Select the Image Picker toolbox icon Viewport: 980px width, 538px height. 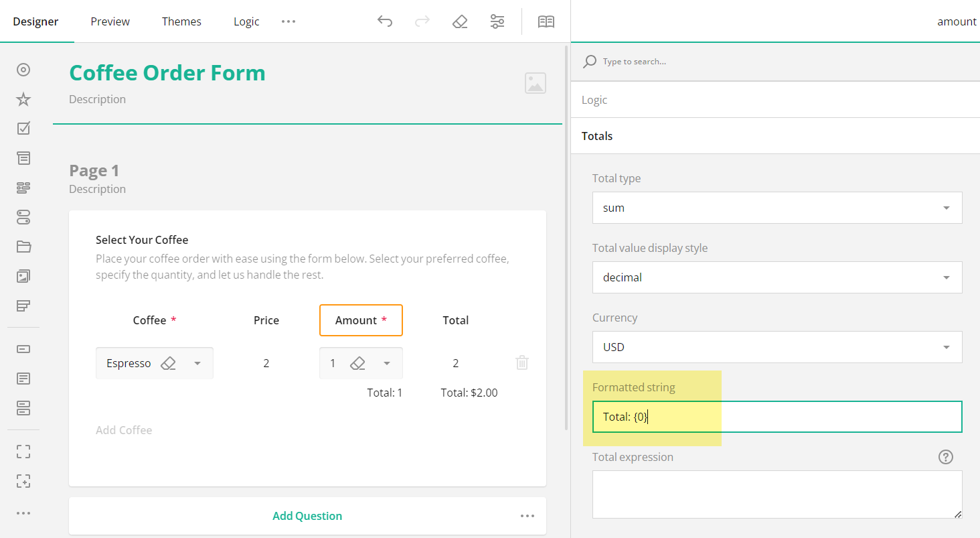(x=23, y=276)
